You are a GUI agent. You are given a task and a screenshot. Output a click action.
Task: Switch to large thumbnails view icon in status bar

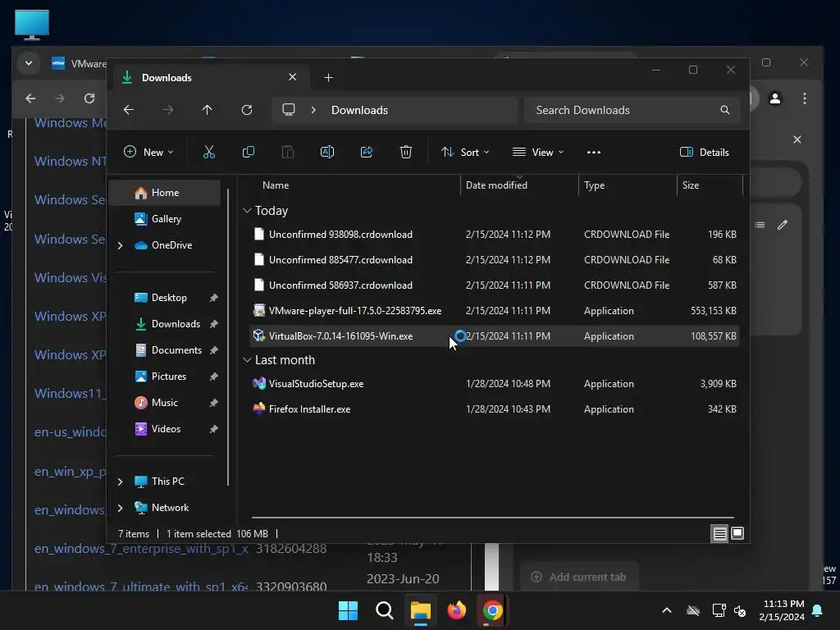click(x=737, y=533)
